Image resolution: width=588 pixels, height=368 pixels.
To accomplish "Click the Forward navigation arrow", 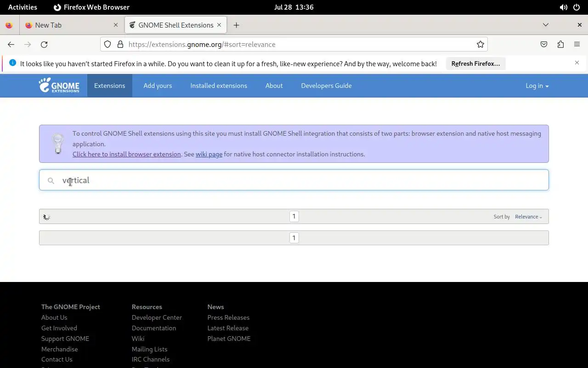I will click(x=28, y=44).
